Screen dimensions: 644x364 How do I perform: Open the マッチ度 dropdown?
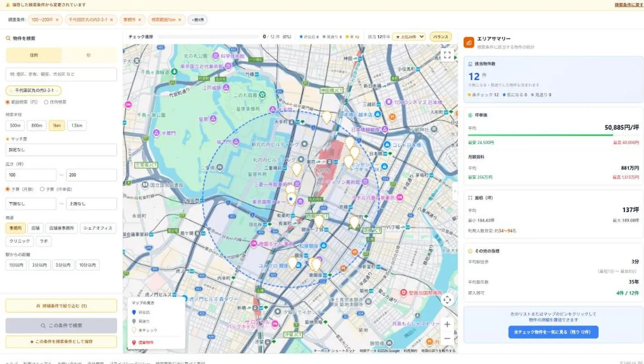point(61,150)
